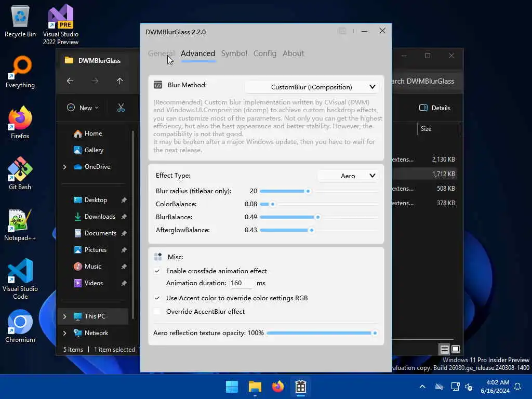Launch the Notepad++ desktop shortcut
The image size is (532, 399).
click(20, 224)
